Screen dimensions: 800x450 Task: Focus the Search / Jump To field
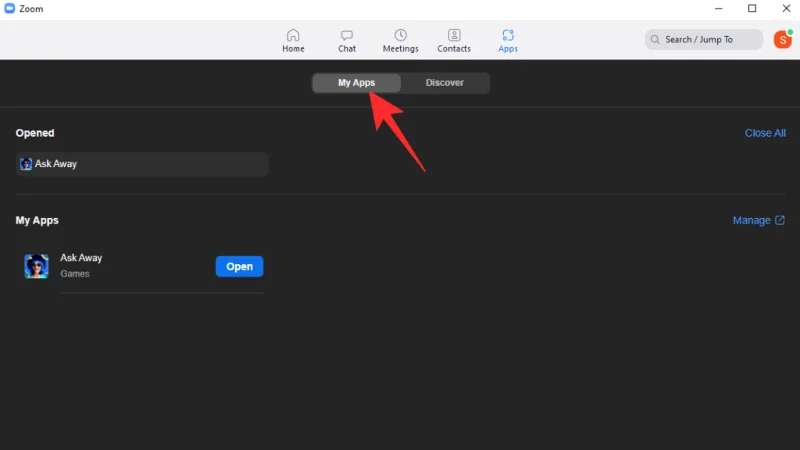(705, 40)
